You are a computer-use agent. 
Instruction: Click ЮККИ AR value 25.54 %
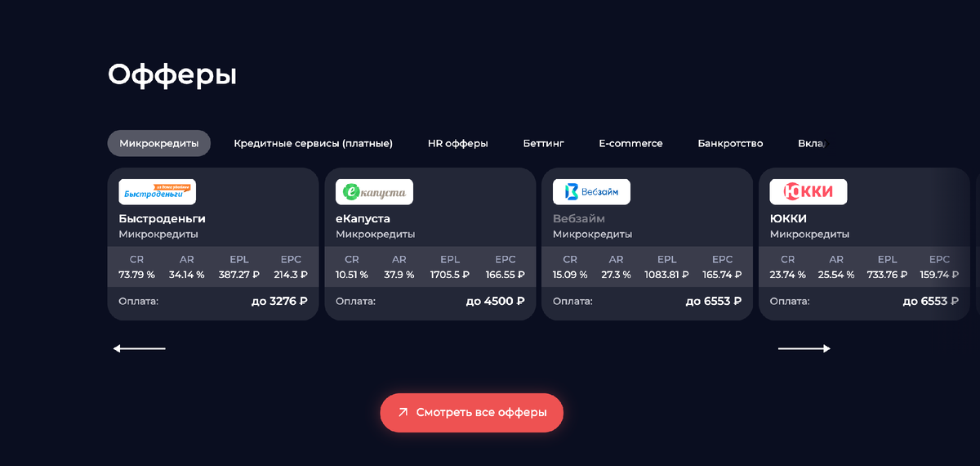click(838, 275)
